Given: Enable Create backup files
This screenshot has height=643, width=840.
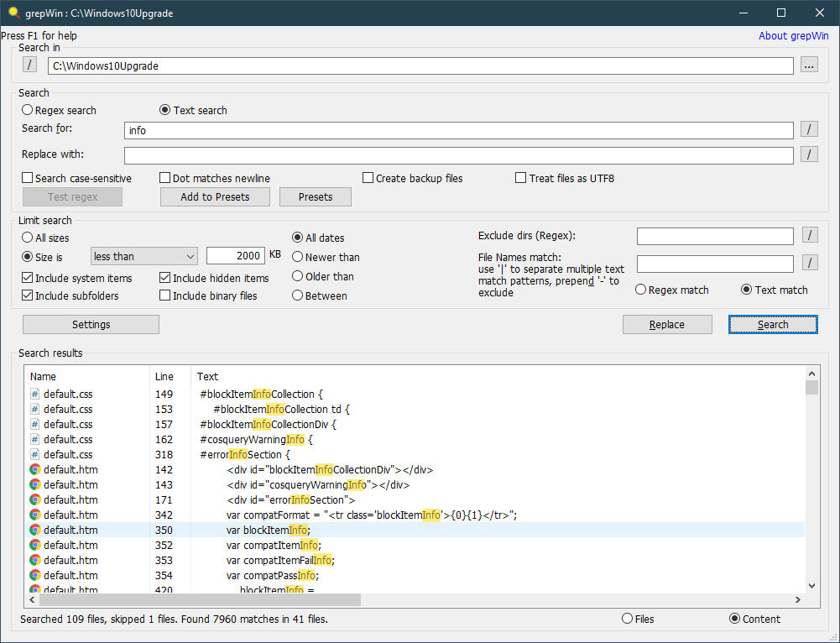Looking at the screenshot, I should click(413, 178).
